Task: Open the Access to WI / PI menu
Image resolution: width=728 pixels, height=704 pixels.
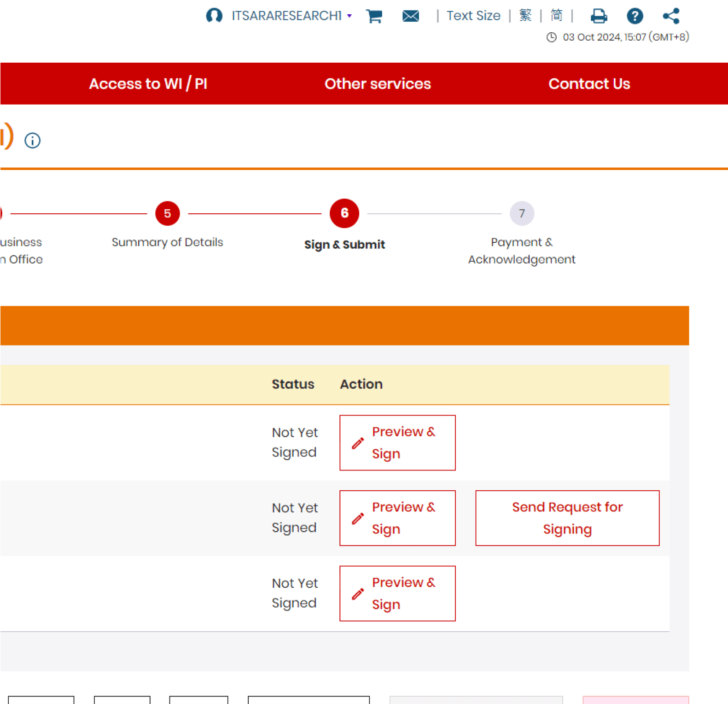Action: (x=148, y=84)
